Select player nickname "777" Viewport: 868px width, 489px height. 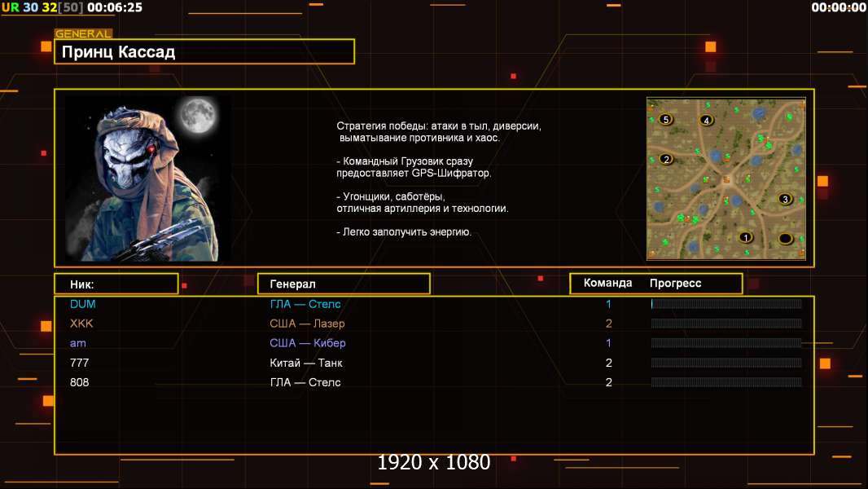pos(79,363)
